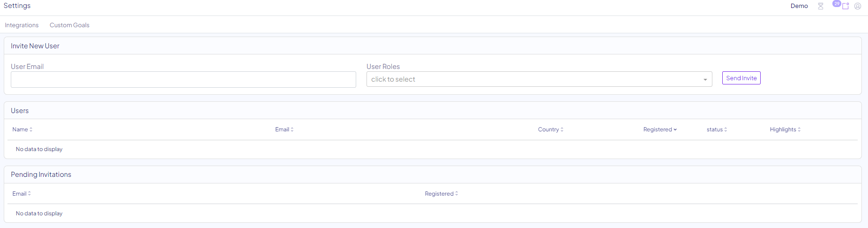Image resolution: width=868 pixels, height=228 pixels.
Task: Toggle Registered sort order in Users
Action: [660, 129]
